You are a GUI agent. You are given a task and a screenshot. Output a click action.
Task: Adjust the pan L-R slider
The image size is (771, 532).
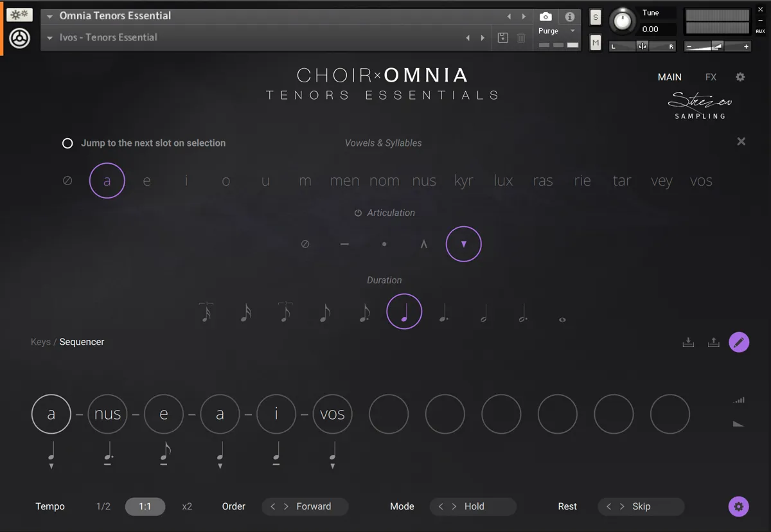click(642, 46)
